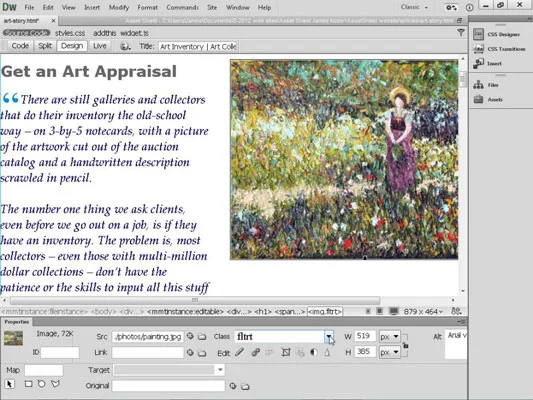Open the Modify menu

click(x=119, y=7)
